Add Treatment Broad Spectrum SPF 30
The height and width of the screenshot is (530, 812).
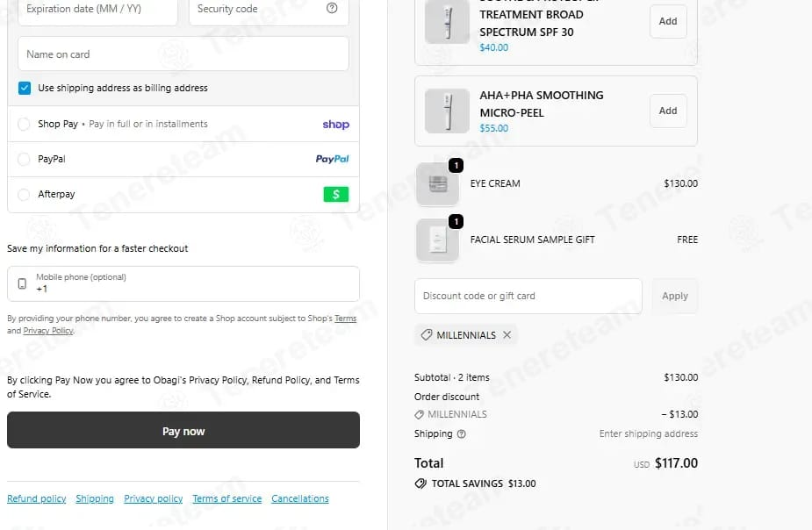tap(668, 21)
